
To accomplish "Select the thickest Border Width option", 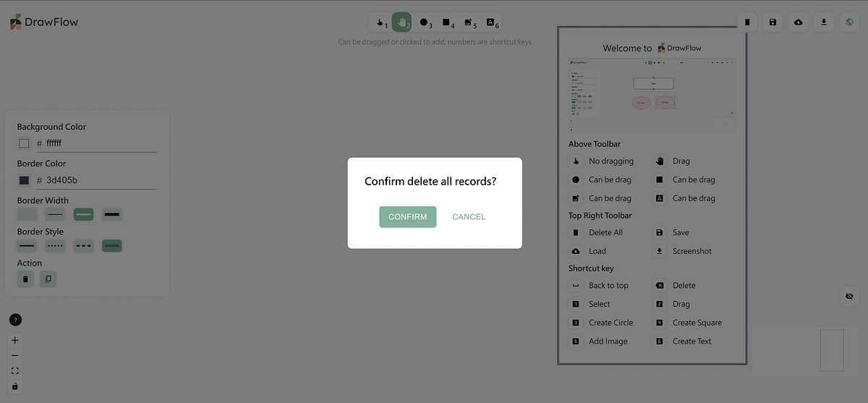I will [111, 214].
